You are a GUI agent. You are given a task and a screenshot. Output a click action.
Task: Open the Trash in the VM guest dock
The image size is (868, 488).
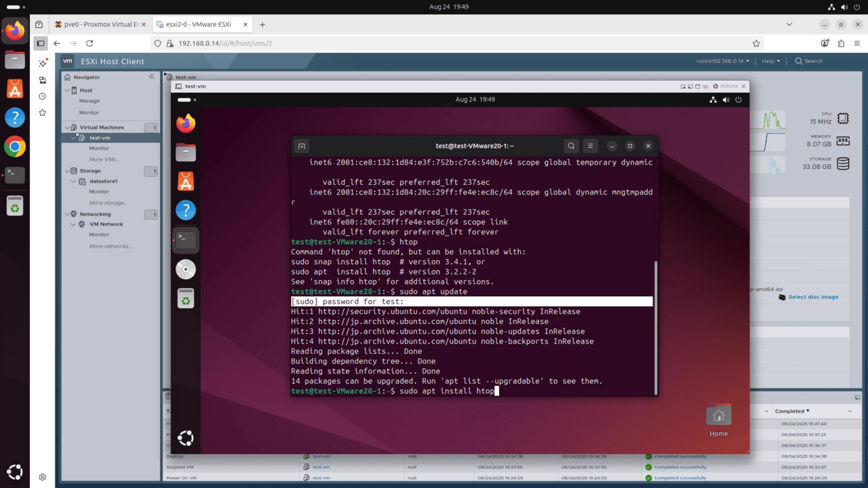(x=186, y=298)
